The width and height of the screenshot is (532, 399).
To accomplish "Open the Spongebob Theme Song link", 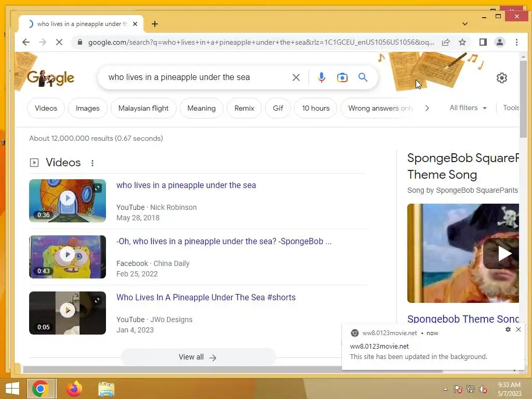I will point(463,318).
